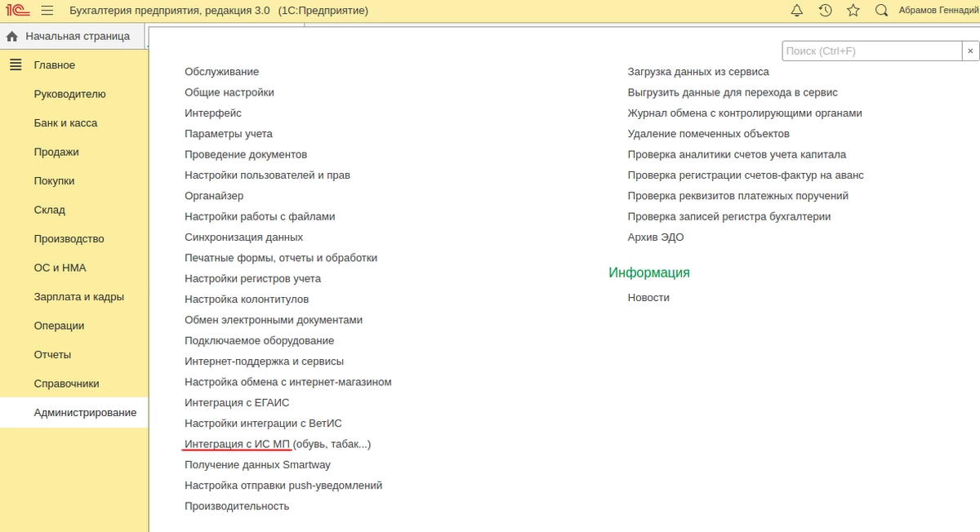
Task: Open Общие настройки
Action: tap(229, 92)
